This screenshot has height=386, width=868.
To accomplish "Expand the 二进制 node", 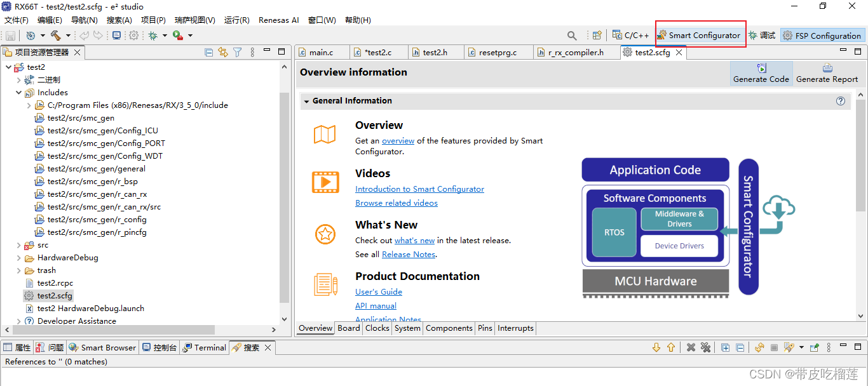I will (x=18, y=80).
